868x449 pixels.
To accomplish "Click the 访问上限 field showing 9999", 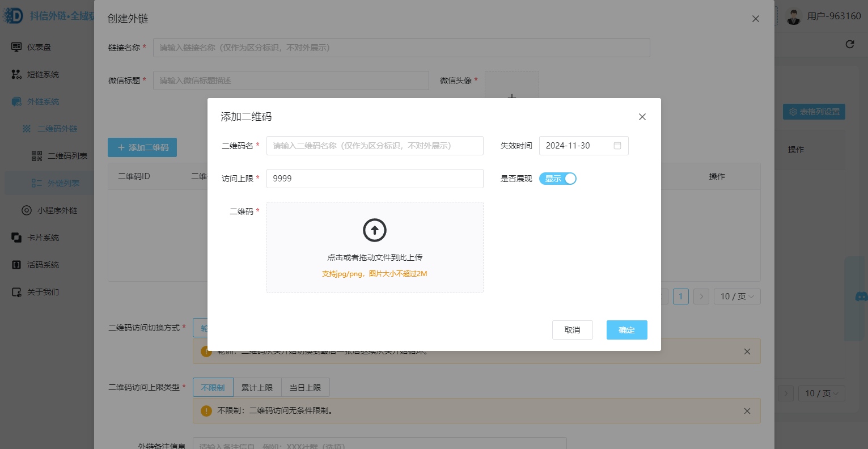I will point(374,179).
